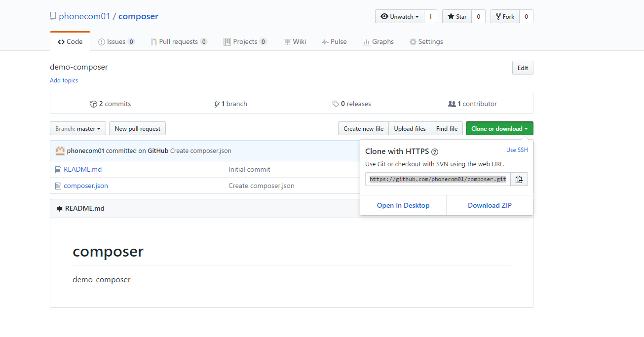Fork the composer repository
This screenshot has height=337, width=644.
(505, 16)
